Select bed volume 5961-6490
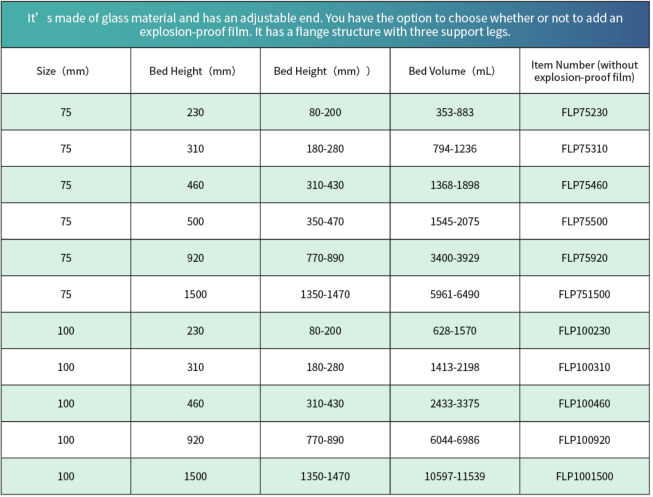 click(x=455, y=295)
